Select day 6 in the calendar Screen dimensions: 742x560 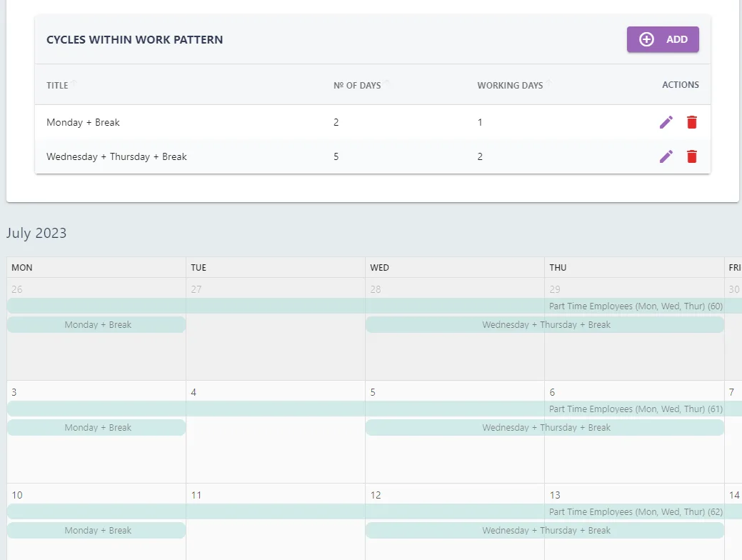(552, 392)
